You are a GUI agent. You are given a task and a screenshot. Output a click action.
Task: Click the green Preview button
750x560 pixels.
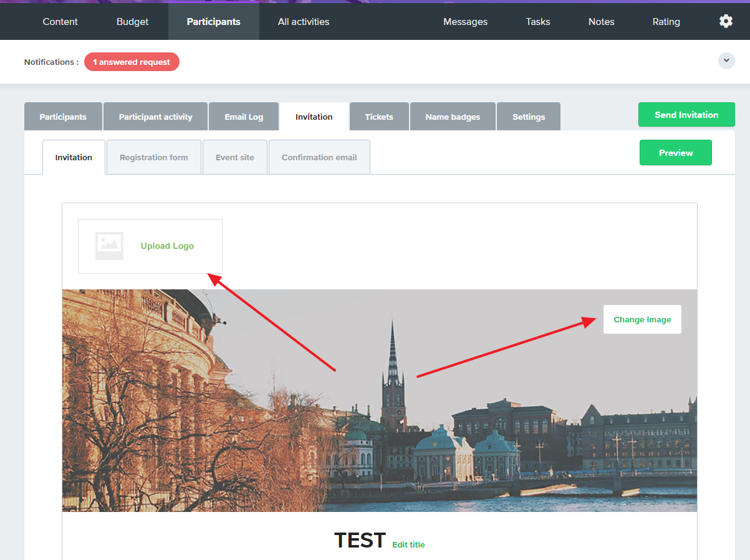pos(676,153)
